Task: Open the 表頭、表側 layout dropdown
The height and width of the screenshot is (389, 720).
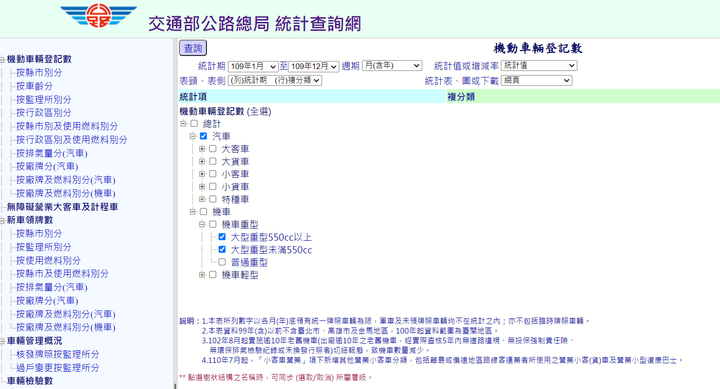Action: pyautogui.click(x=275, y=80)
